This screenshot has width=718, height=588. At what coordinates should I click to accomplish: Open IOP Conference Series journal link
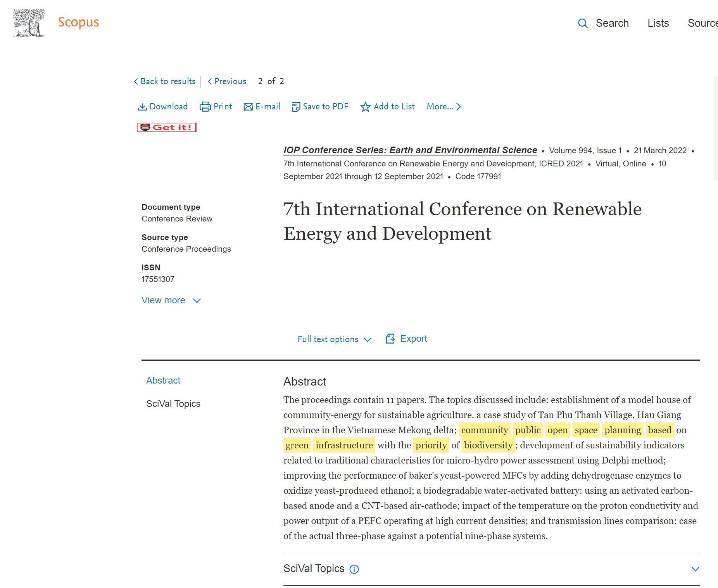point(410,150)
